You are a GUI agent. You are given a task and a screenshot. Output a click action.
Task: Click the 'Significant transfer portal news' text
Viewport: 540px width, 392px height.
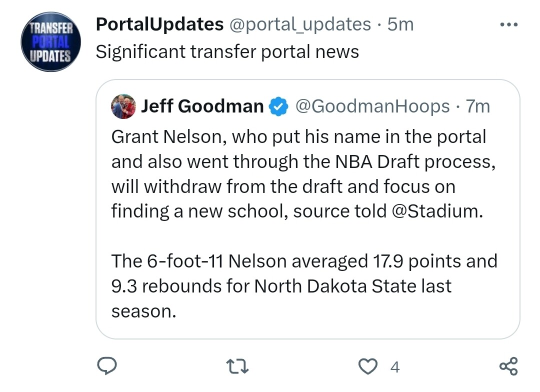tap(227, 51)
